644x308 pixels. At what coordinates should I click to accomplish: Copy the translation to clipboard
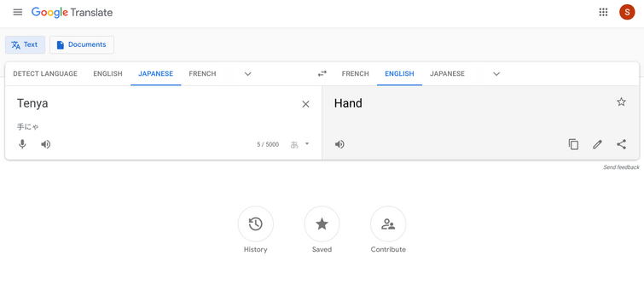573,144
